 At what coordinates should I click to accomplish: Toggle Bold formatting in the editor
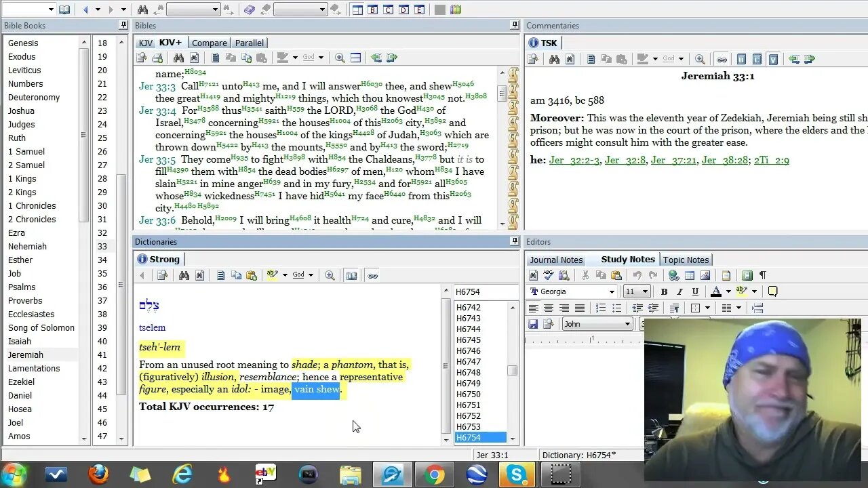(x=664, y=291)
